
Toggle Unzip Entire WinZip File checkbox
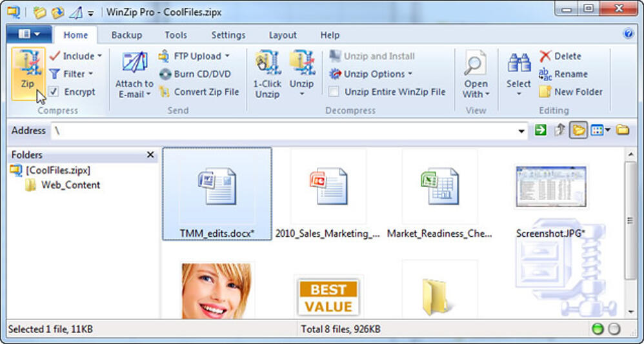(x=334, y=92)
